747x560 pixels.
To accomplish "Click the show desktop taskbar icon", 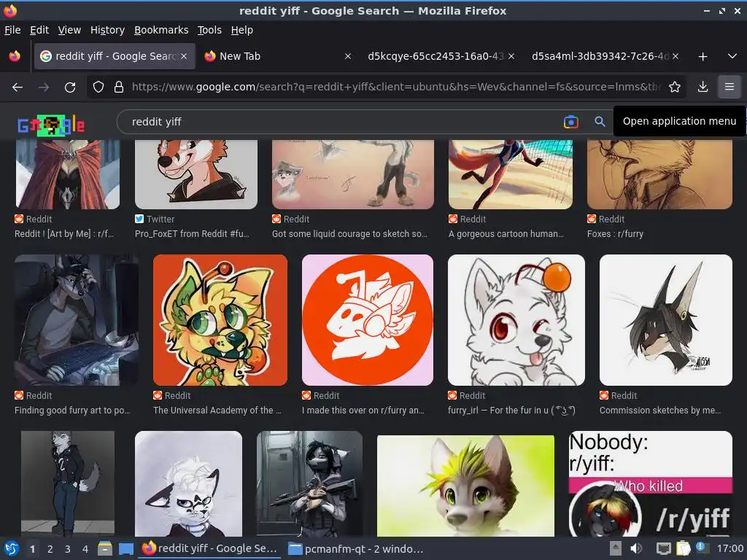I will pyautogui.click(x=125, y=549).
